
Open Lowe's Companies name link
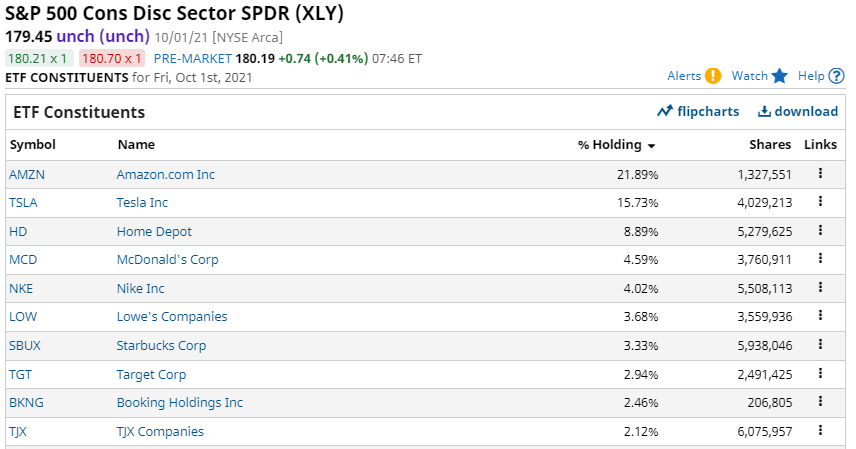click(x=172, y=316)
